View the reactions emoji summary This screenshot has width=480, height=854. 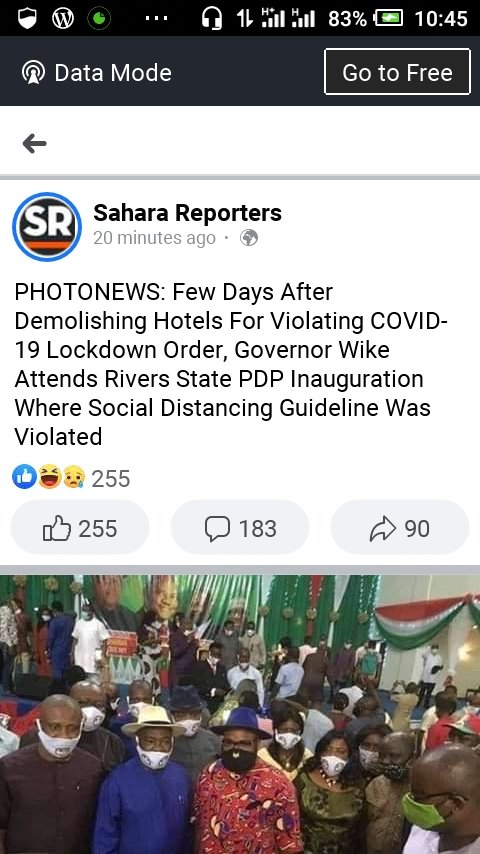point(49,478)
